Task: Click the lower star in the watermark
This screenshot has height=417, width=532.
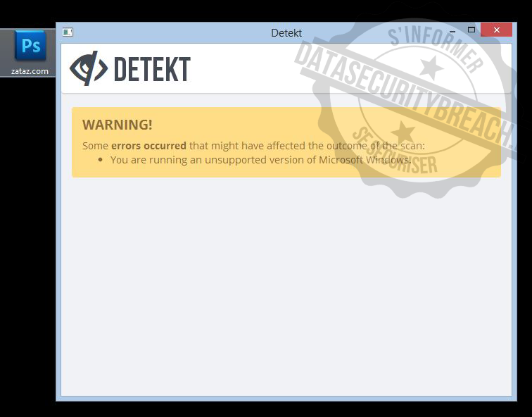Action: (x=403, y=132)
